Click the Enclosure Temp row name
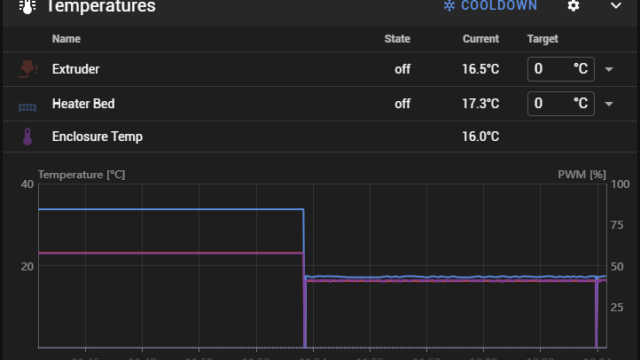Viewport: 640px width, 360px height. coord(97,136)
